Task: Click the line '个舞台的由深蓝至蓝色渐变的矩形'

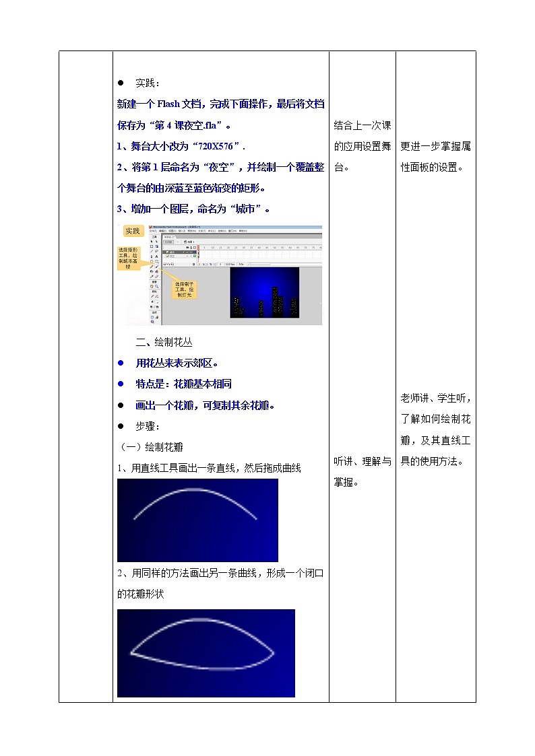Action: click(x=191, y=188)
